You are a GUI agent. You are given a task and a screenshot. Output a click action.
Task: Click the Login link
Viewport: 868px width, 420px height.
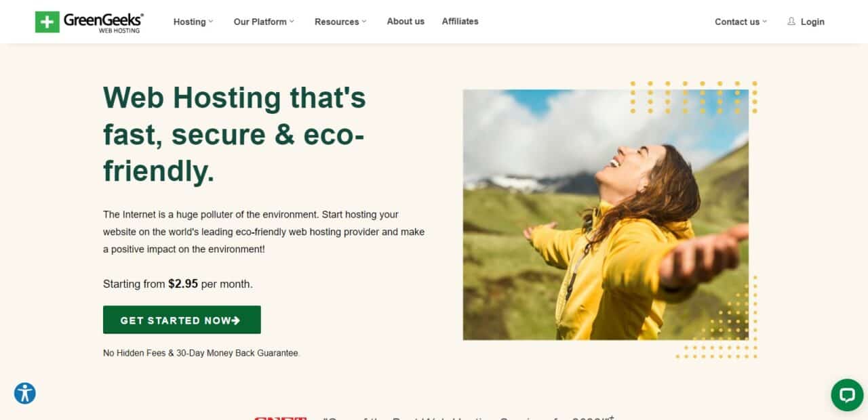(812, 22)
